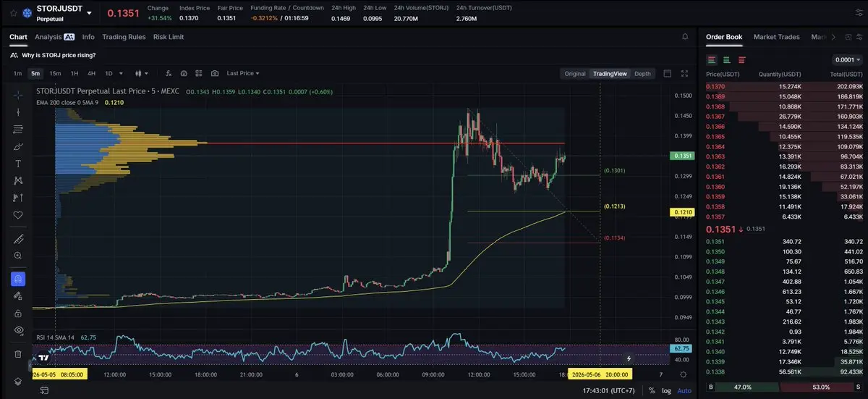Select the ruler measure tool
Screen dimensions: 868x399
18,239
